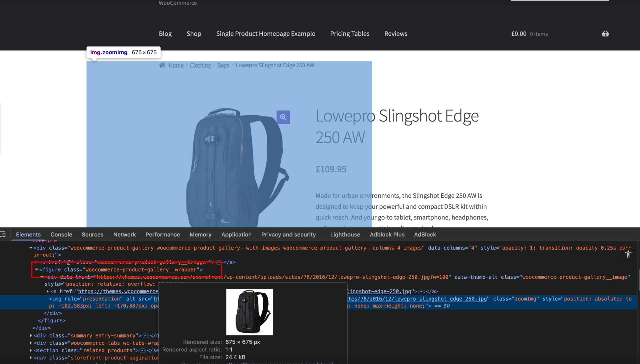Open the Shop menu link
Screen dimensions: 640x364
194,34
